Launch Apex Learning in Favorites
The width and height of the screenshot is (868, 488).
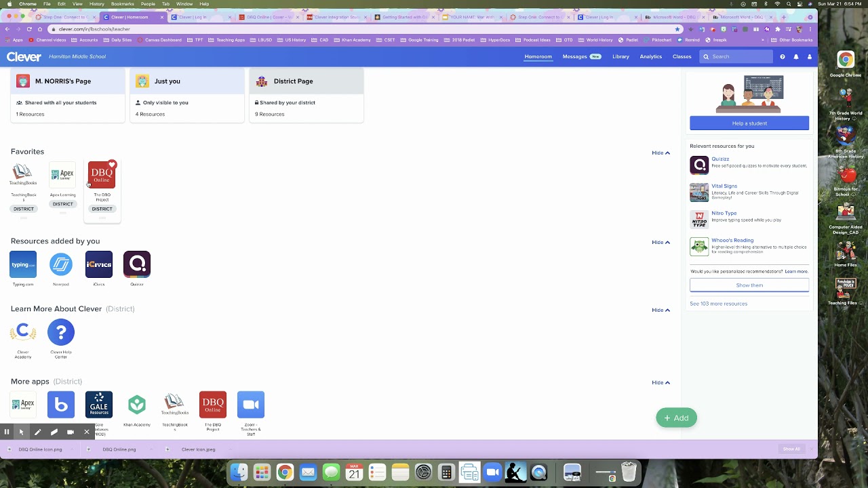[x=62, y=175]
